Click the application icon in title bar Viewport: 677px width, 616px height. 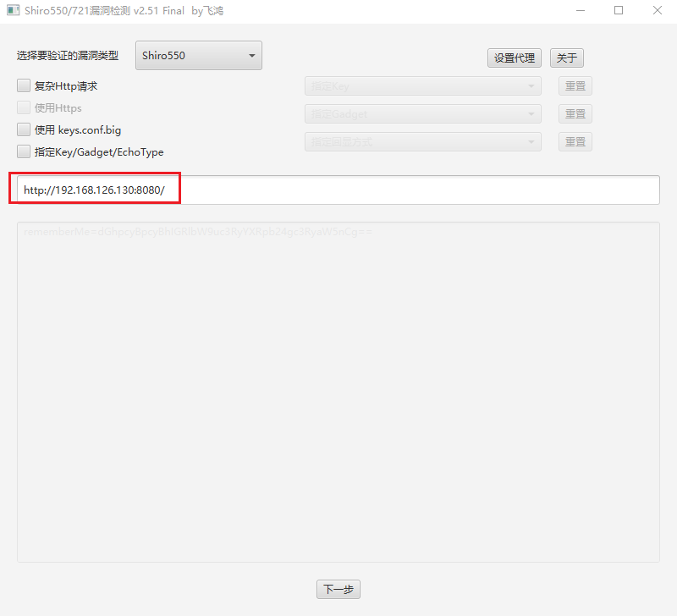13,10
